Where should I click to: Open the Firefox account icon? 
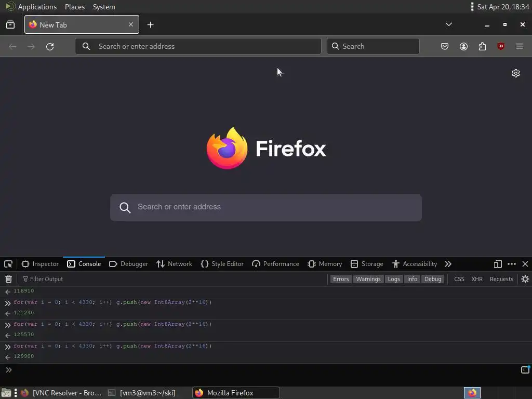click(463, 46)
